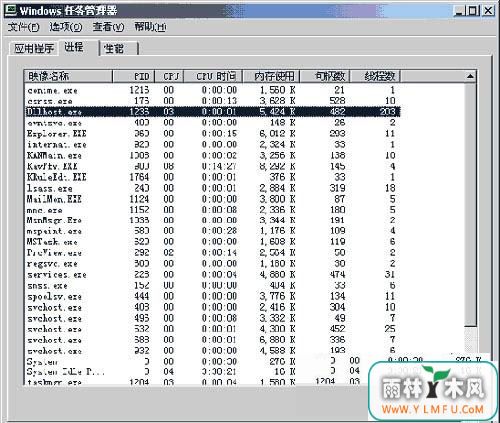The image size is (500, 423).
Task: Click the scrollbar up arrow
Action: pyautogui.click(x=470, y=76)
